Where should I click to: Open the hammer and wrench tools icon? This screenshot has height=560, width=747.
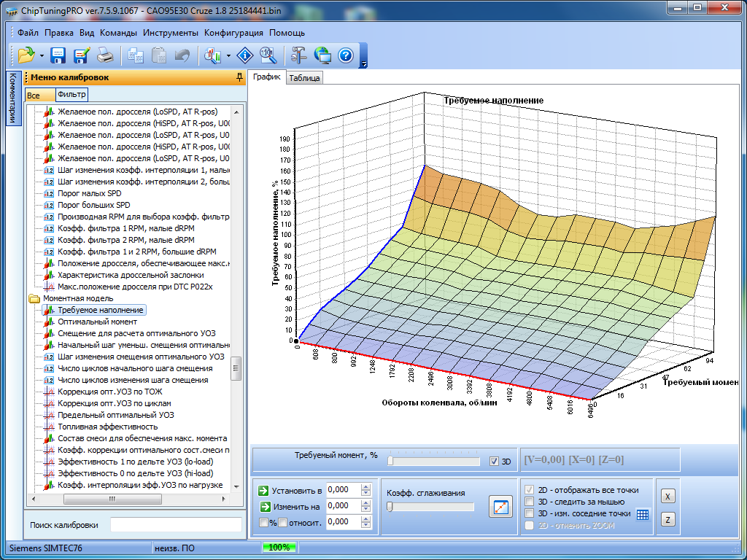(x=299, y=55)
